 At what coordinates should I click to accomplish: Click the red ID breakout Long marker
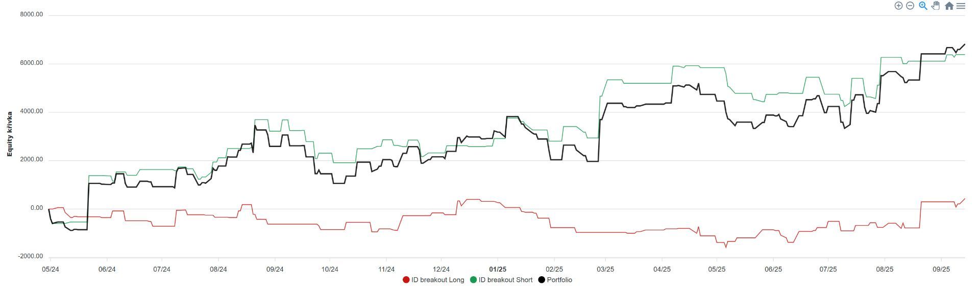point(406,280)
